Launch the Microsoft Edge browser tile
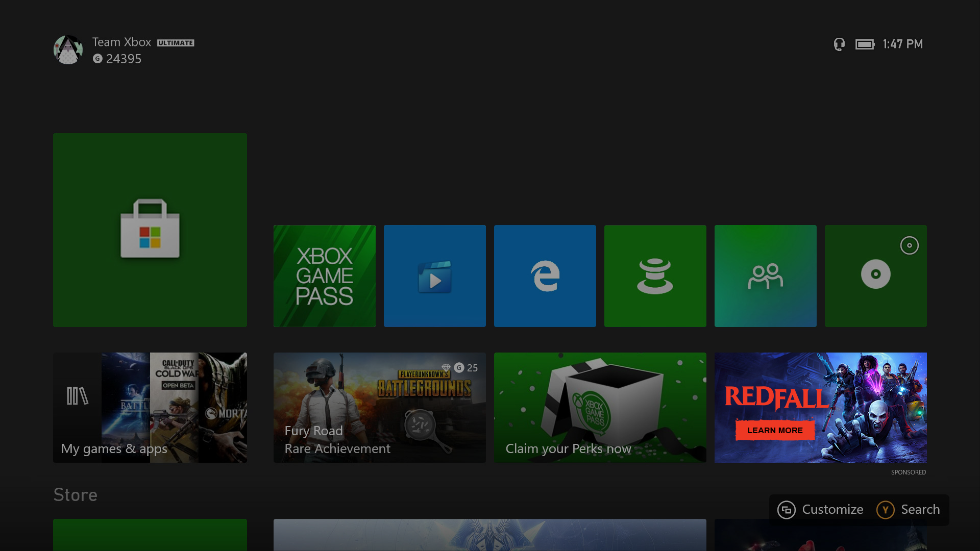Viewport: 980px width, 551px height. (x=545, y=275)
